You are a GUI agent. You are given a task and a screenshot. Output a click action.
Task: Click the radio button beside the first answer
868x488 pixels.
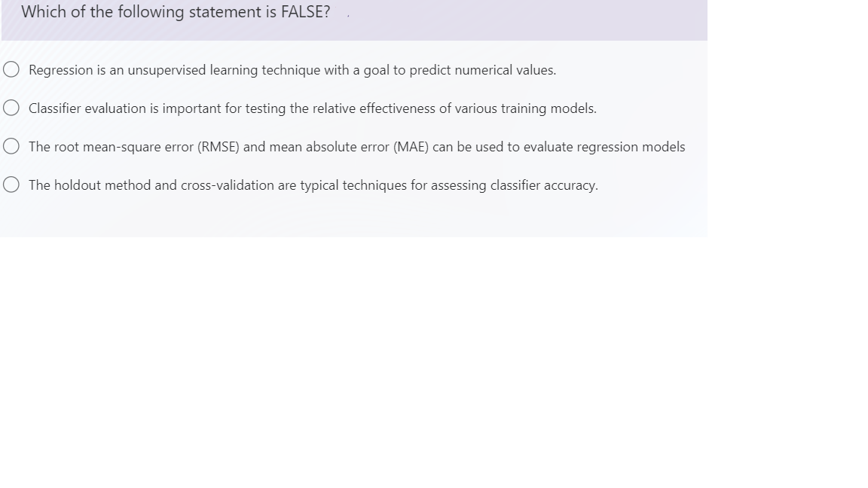point(11,69)
